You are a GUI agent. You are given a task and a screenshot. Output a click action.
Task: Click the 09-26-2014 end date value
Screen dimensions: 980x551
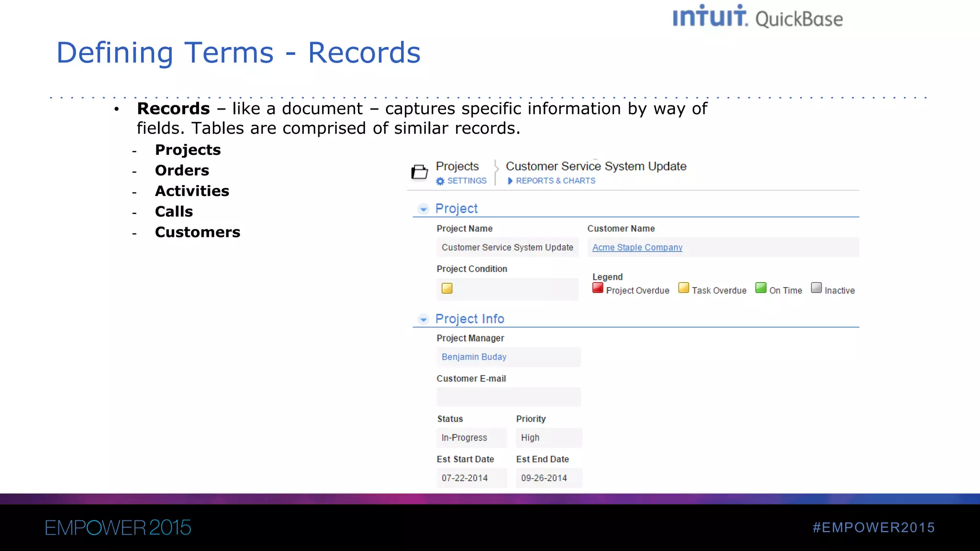pyautogui.click(x=549, y=478)
